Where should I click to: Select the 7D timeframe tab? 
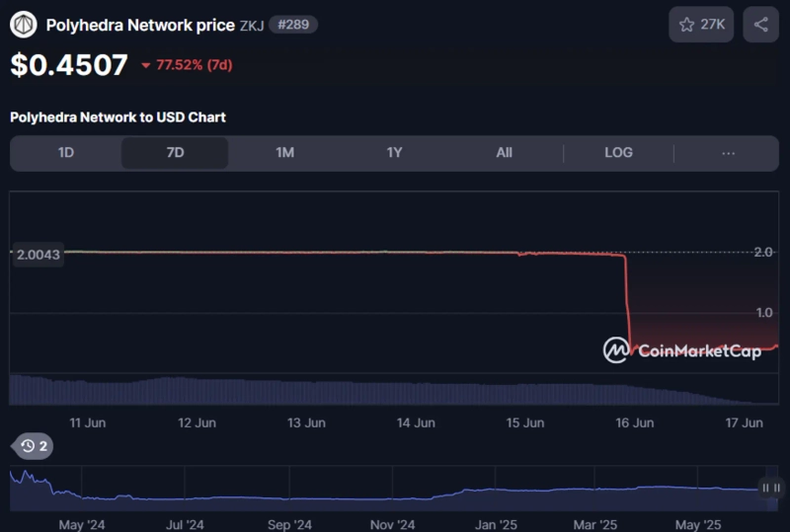(175, 153)
